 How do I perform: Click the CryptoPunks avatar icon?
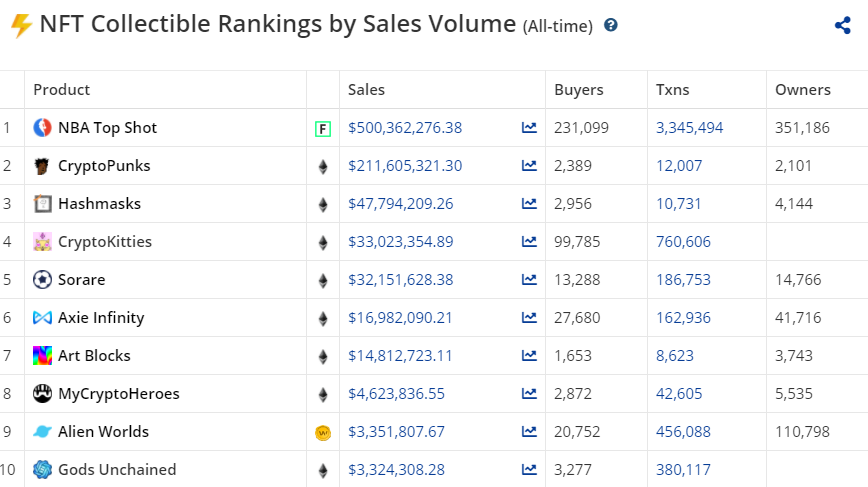click(x=42, y=166)
